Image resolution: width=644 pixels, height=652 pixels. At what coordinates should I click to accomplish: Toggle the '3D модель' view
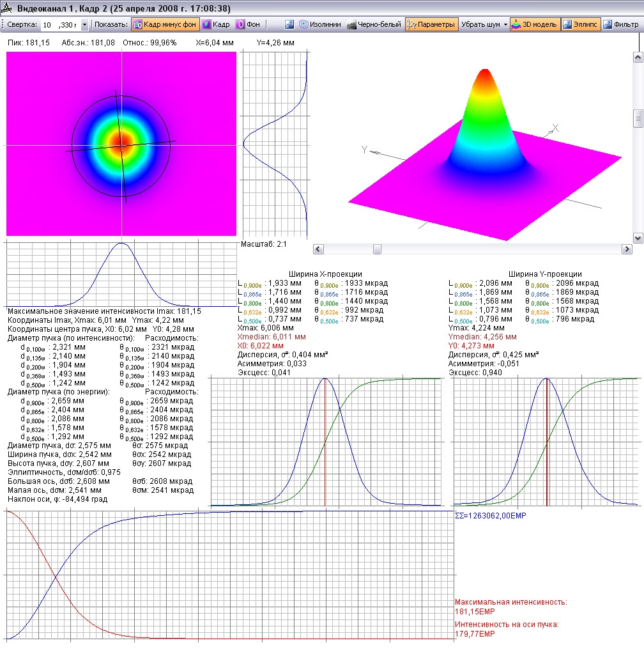coord(535,24)
